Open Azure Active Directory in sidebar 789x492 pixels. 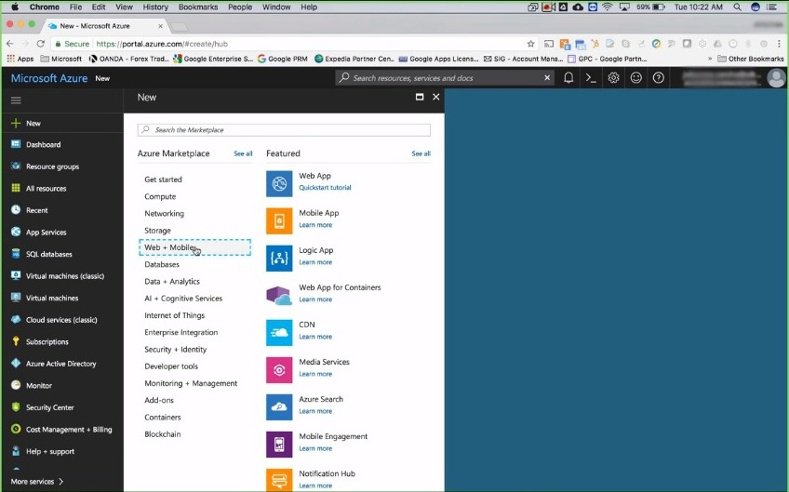pyautogui.click(x=62, y=363)
